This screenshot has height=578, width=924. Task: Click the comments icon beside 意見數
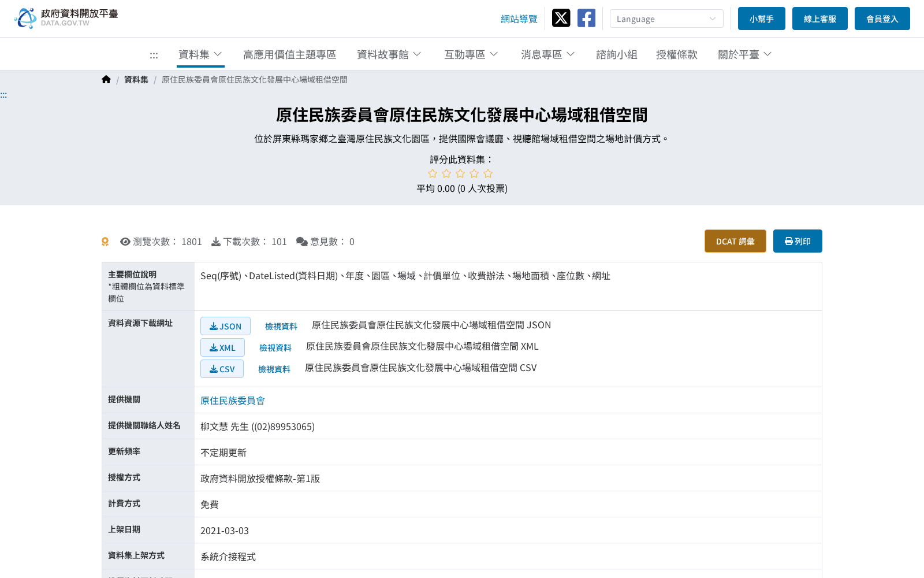pyautogui.click(x=302, y=242)
